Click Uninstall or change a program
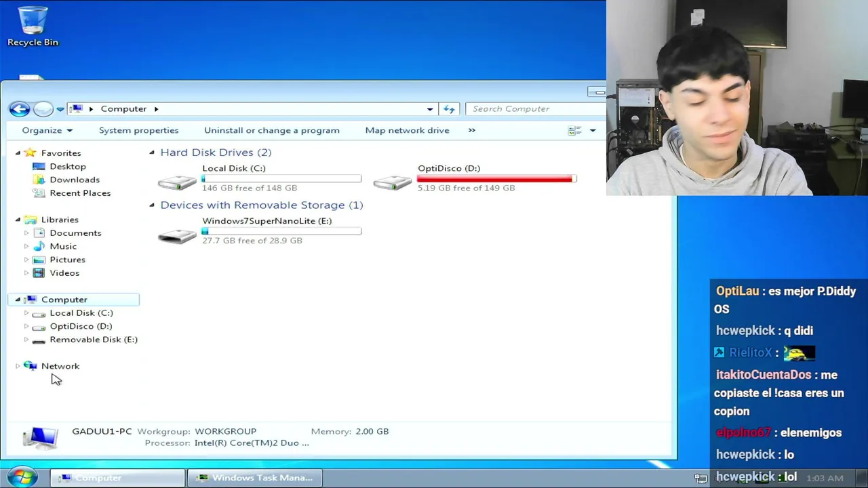868x488 pixels. (272, 130)
